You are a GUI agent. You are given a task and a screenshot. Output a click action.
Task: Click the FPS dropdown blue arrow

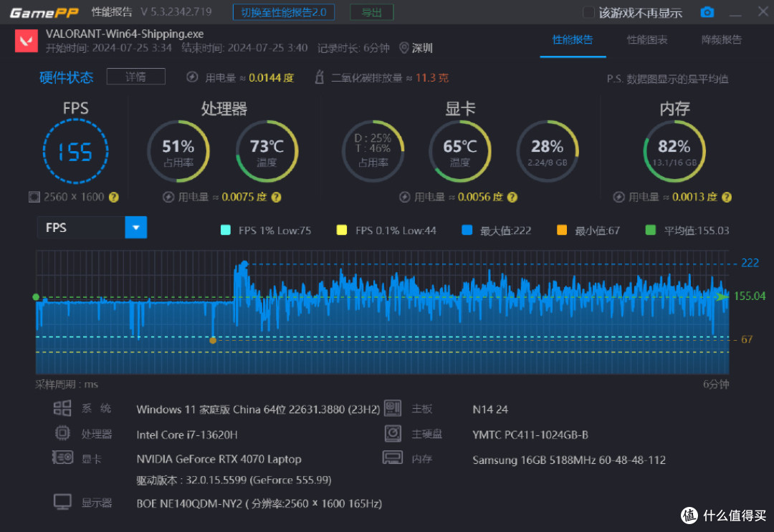click(x=136, y=227)
